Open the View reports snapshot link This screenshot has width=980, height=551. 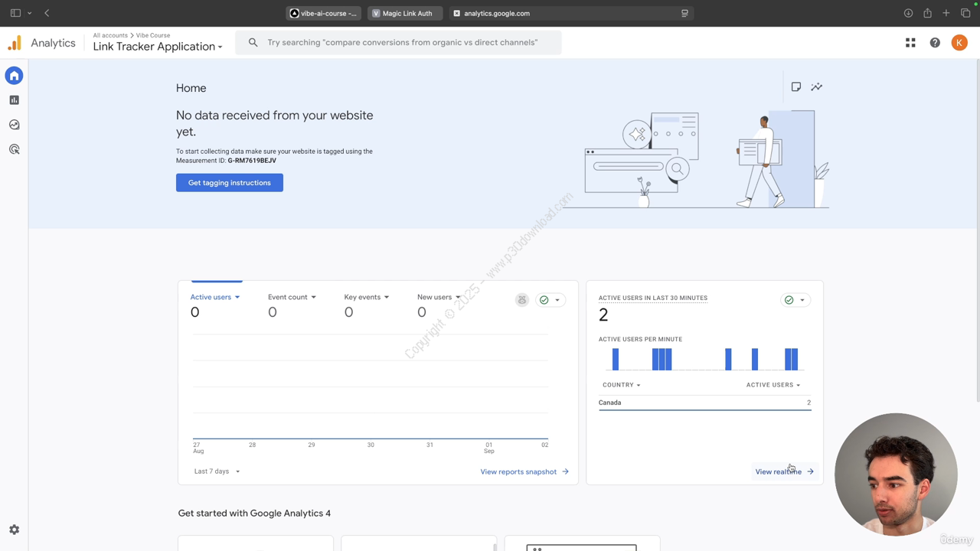[524, 471]
